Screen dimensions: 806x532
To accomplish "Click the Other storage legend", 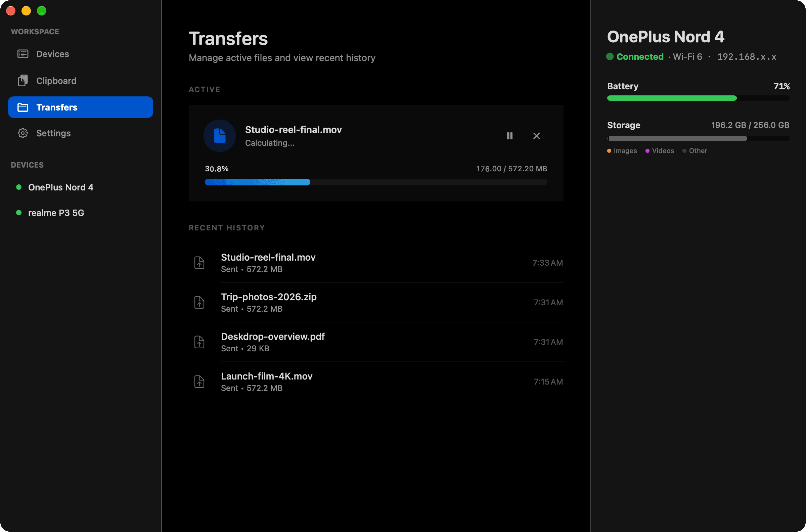I will click(x=695, y=151).
